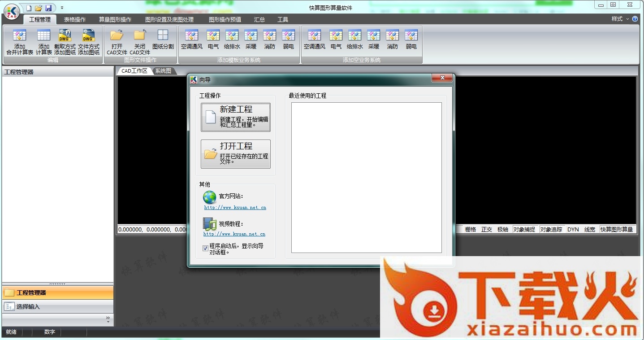Image resolution: width=644 pixels, height=340 pixels.
Task: Add 空调通风 empty system in 添加空业务系统
Action: coord(315,40)
